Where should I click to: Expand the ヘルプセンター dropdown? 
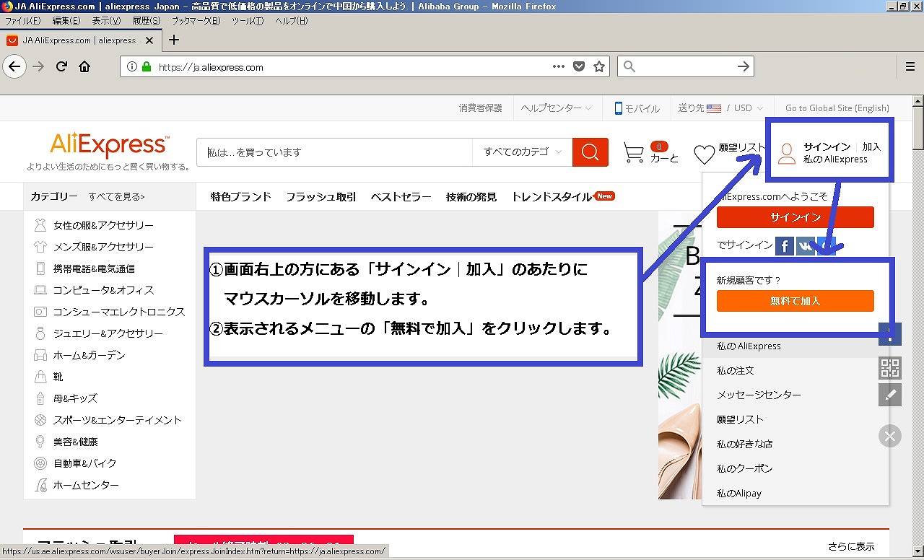[x=556, y=108]
